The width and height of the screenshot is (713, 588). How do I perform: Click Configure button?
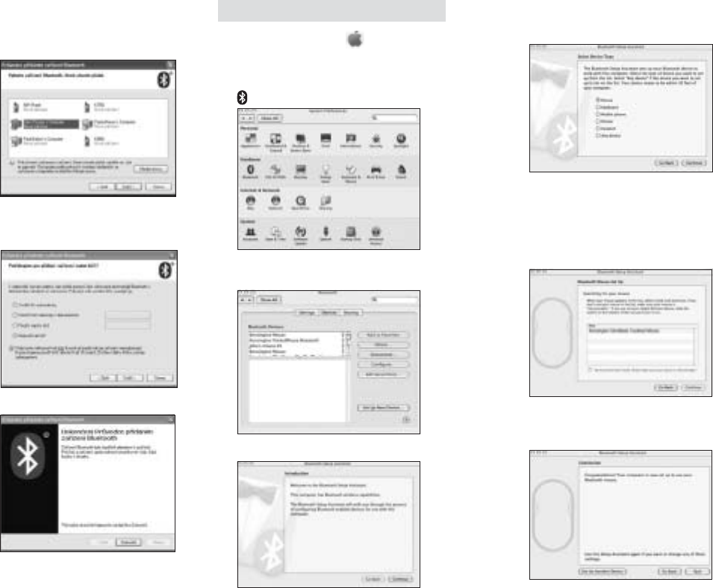[x=383, y=365]
